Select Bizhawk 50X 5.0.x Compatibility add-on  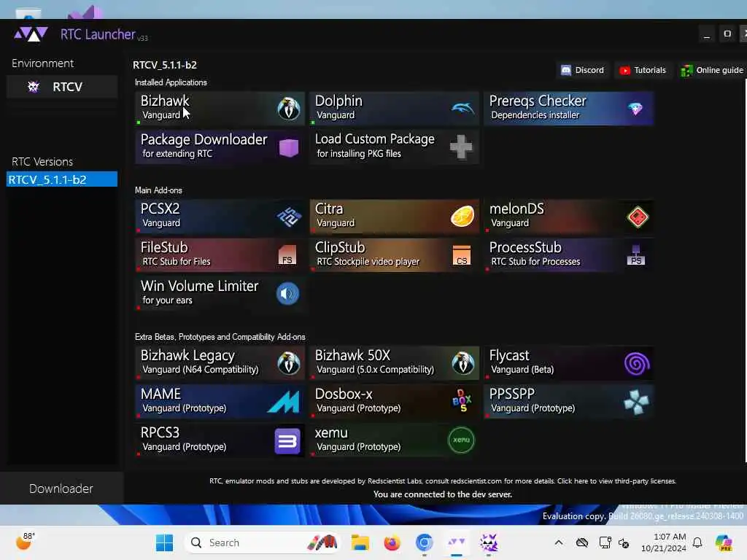394,363
